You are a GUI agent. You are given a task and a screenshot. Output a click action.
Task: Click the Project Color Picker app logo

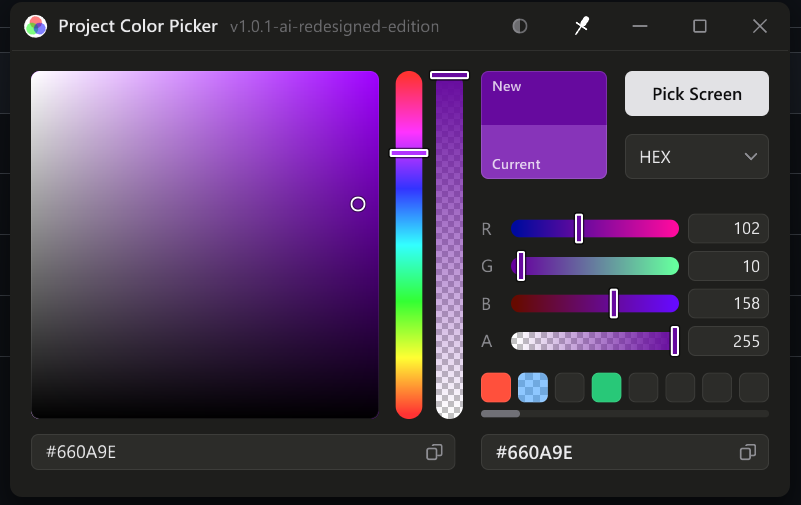tap(35, 27)
